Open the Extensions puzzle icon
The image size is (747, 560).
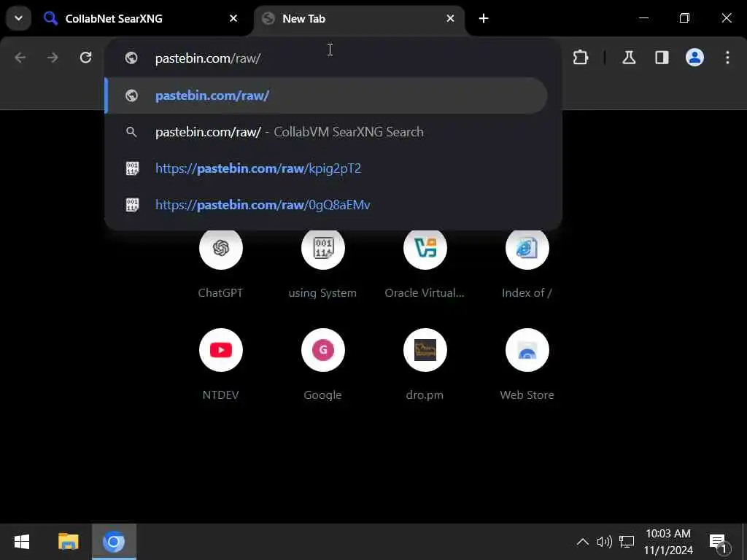pyautogui.click(x=580, y=58)
